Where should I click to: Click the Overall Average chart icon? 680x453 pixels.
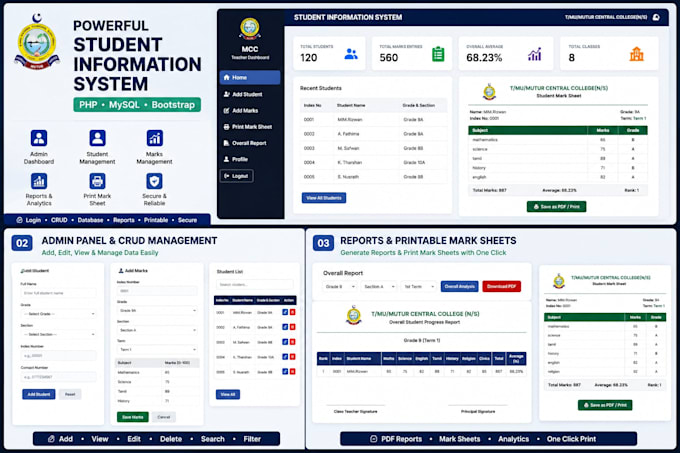coord(535,54)
